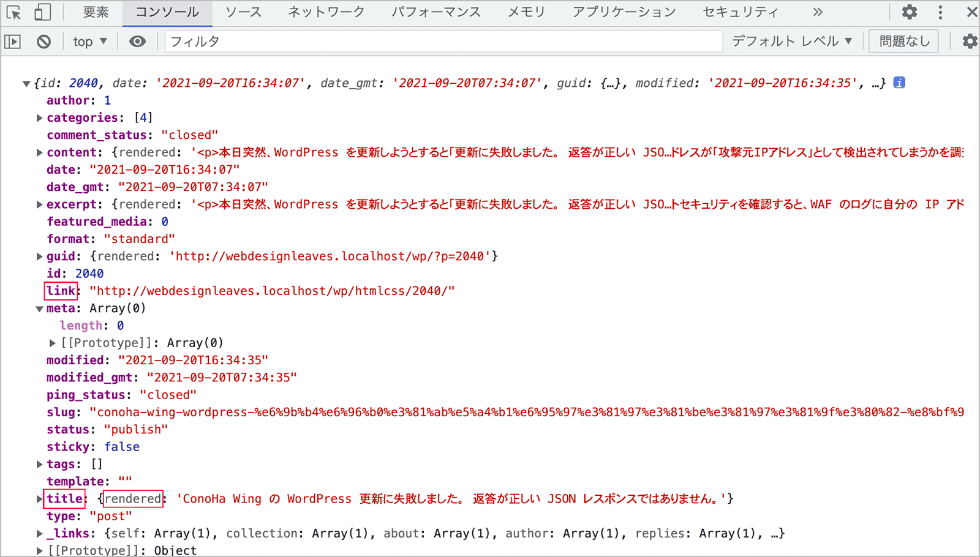Click into the フィルタ filter input field

point(441,42)
